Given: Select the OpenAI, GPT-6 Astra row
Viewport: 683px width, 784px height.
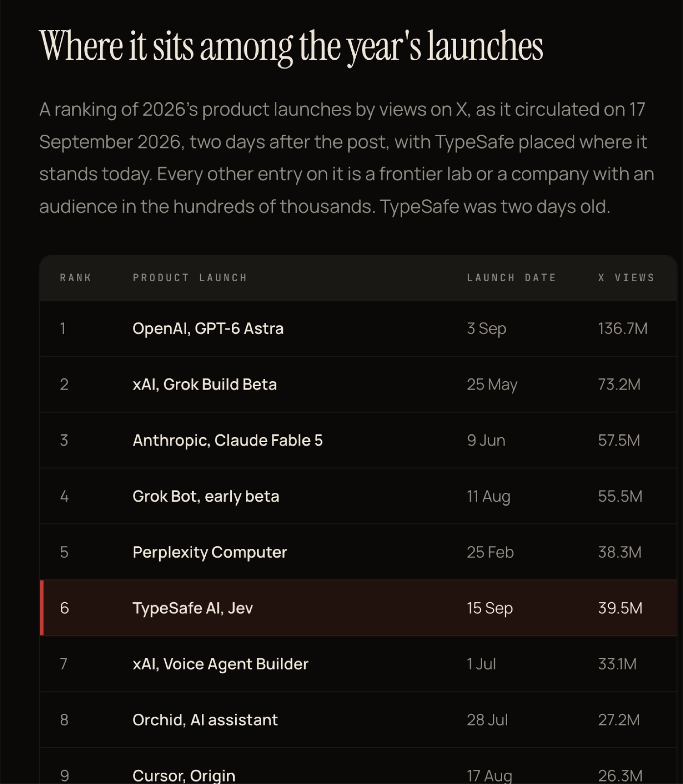Looking at the screenshot, I should point(358,328).
